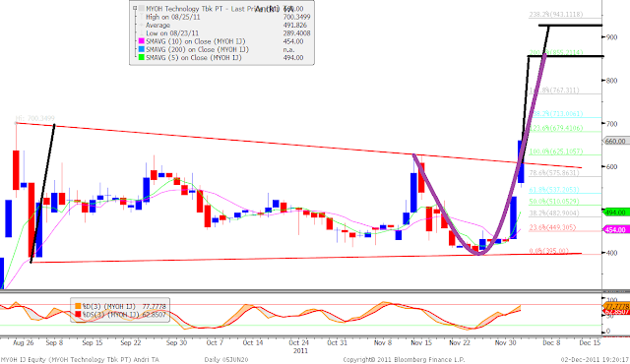
Task: Click the 'Hi: 700.3499' high annotation
Action: point(34,118)
